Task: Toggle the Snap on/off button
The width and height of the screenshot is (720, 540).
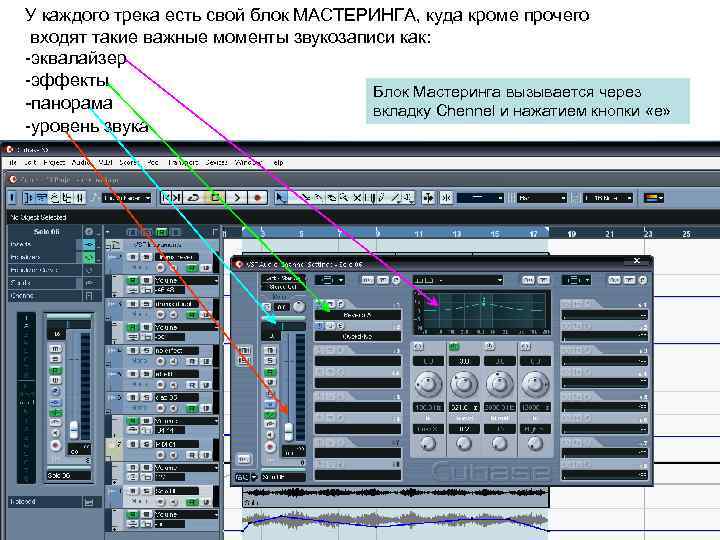Action: coord(446,198)
